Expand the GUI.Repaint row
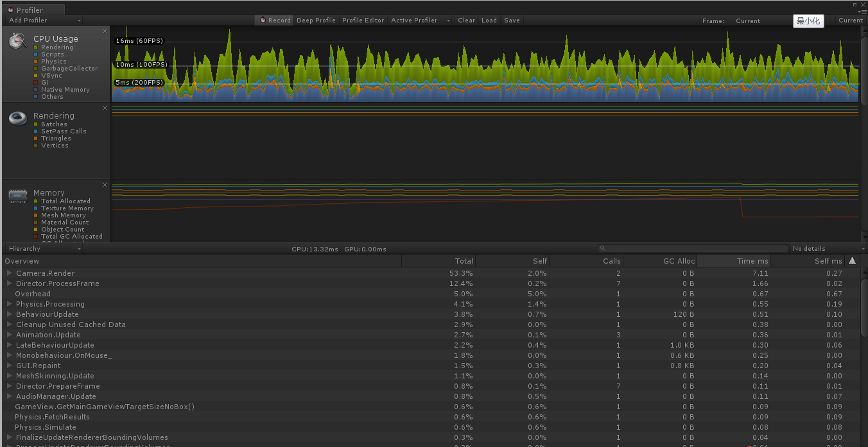 pos(10,366)
